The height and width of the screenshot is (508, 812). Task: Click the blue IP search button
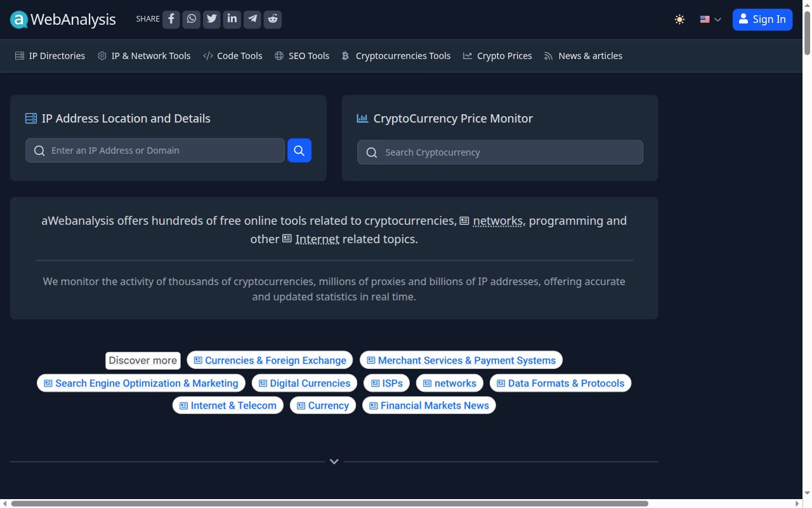tap(299, 150)
